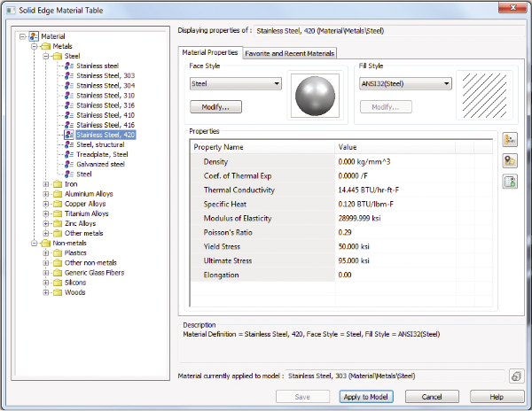Screen dimensions: 532x411
Task: Expand Generic Glass Fibers folder
Action: (x=46, y=273)
